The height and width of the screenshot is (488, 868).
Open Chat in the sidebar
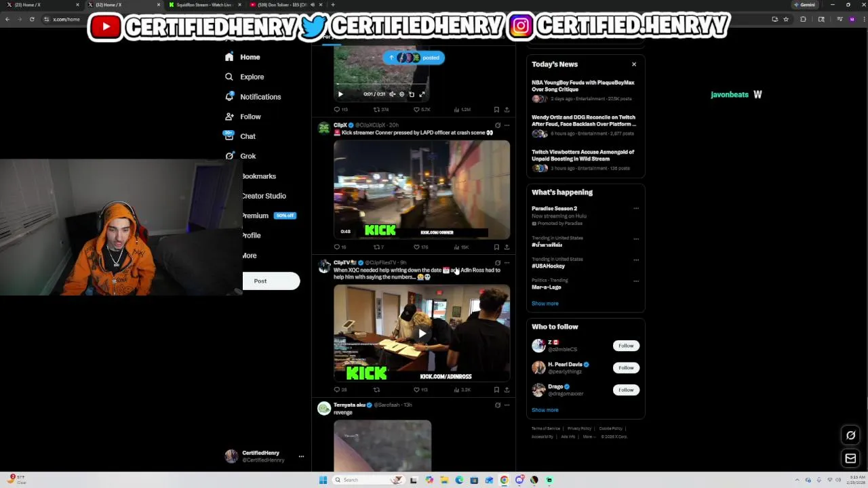coord(240,136)
